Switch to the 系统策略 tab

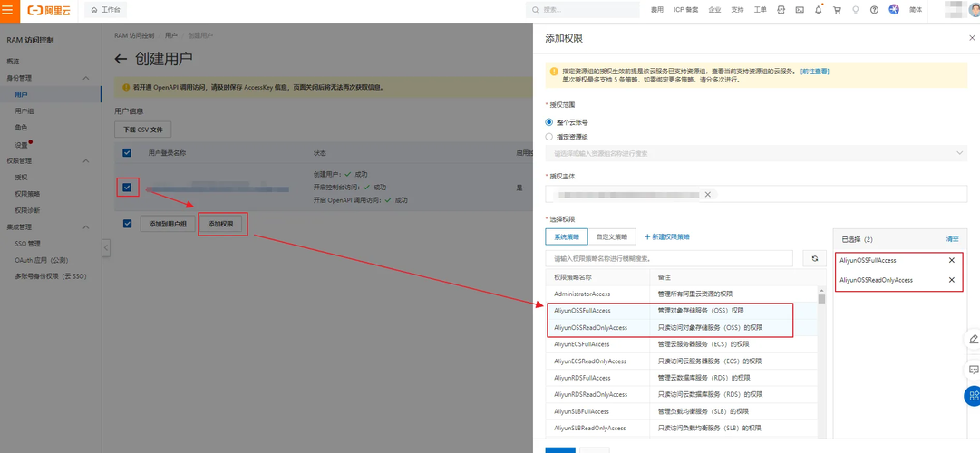point(565,236)
